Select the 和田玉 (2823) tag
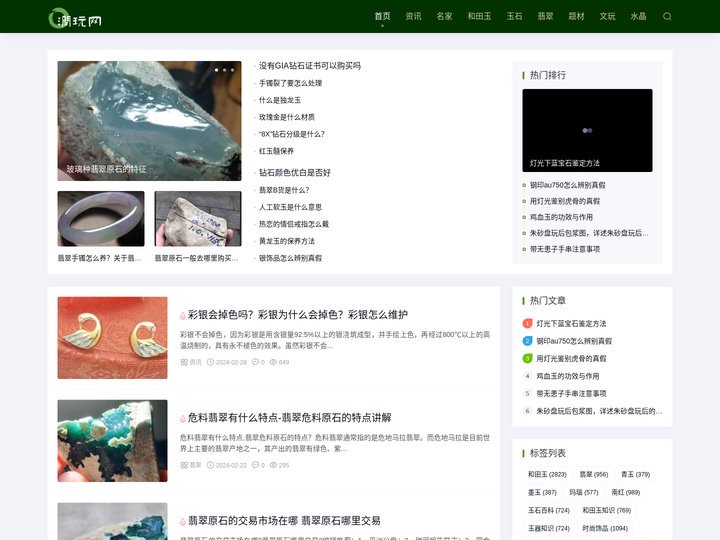This screenshot has width=720, height=540. pos(547,474)
